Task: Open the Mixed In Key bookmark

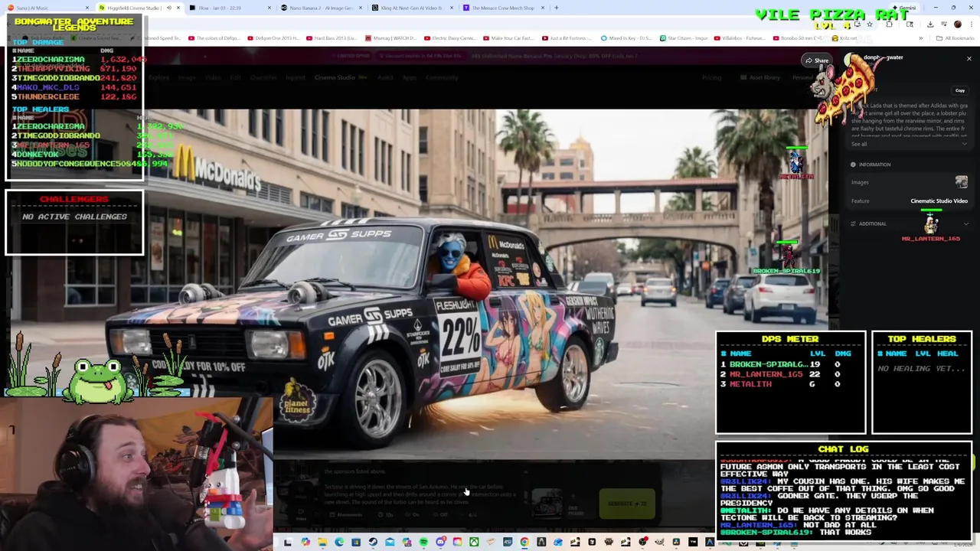Action: pos(626,37)
